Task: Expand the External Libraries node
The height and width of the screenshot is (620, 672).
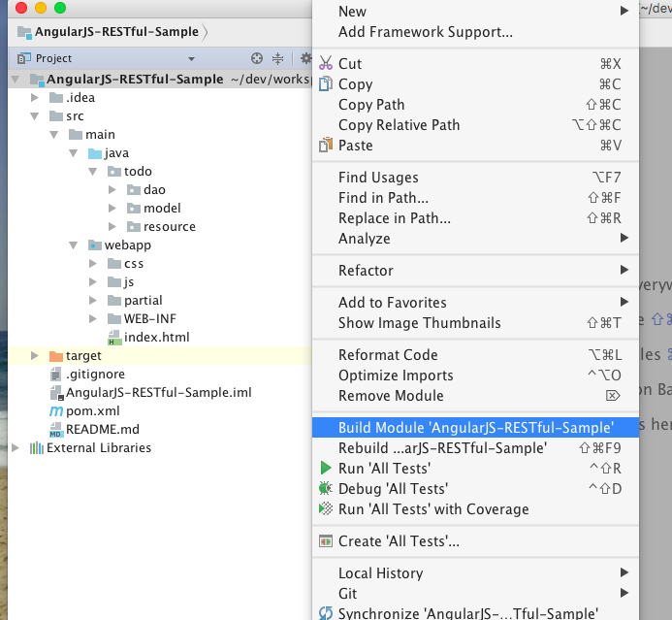Action: click(x=16, y=448)
